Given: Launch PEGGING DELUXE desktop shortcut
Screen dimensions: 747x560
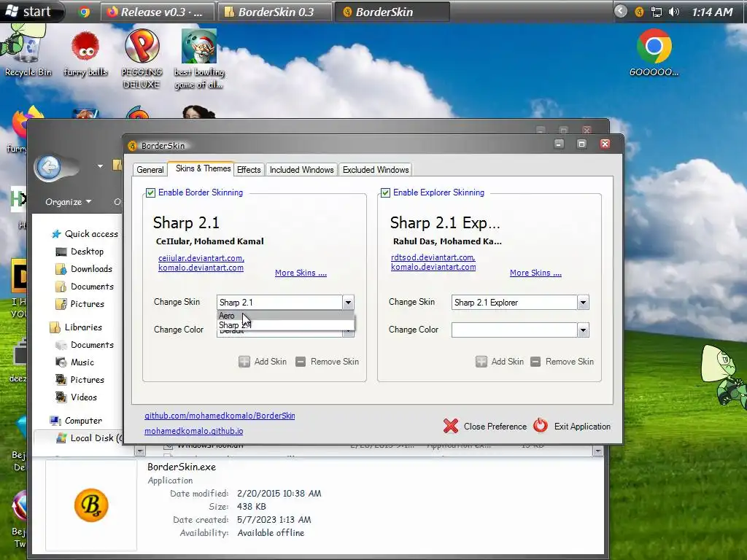Looking at the screenshot, I should (x=142, y=59).
